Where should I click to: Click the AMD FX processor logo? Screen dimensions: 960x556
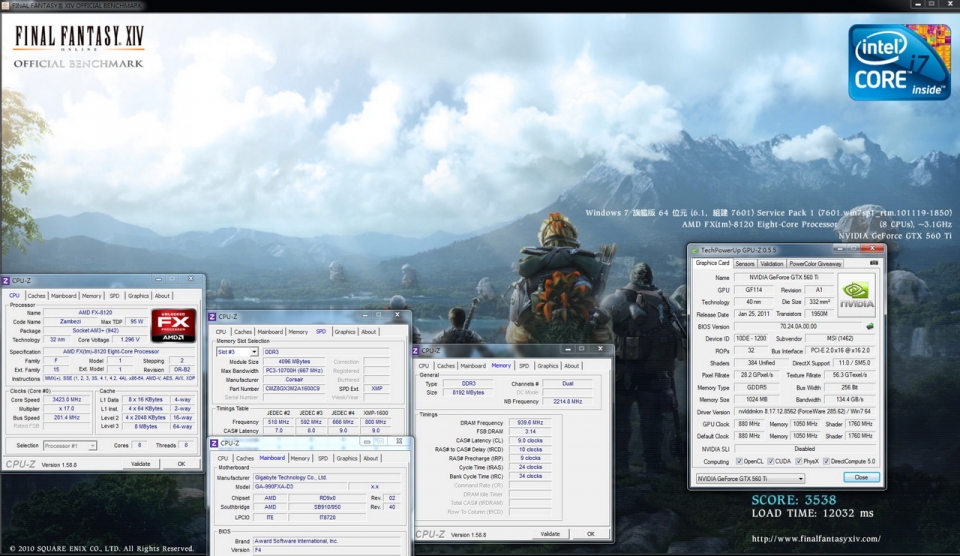(x=173, y=326)
